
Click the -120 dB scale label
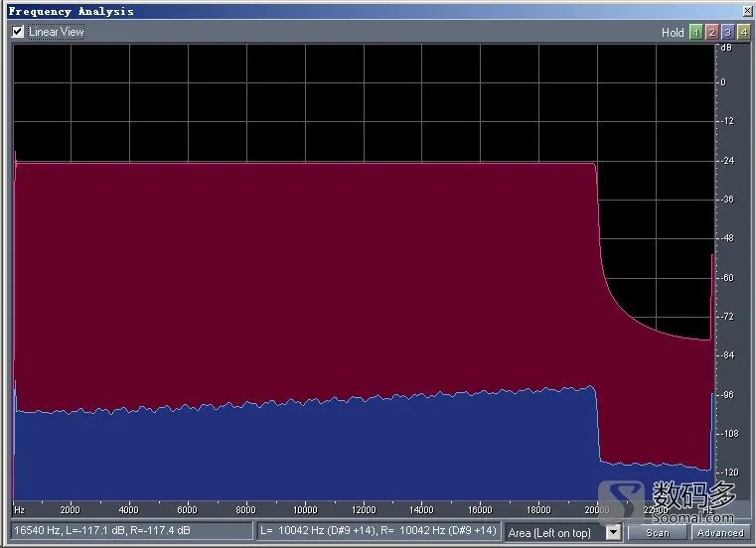coord(729,473)
